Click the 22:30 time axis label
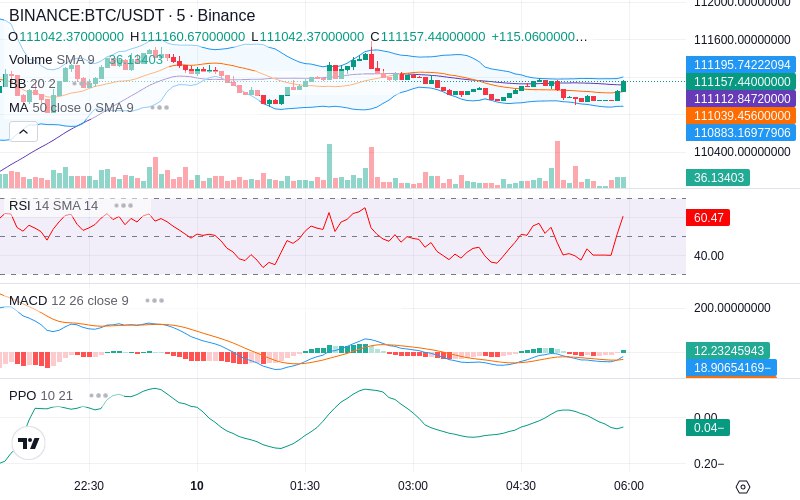 pyautogui.click(x=89, y=486)
